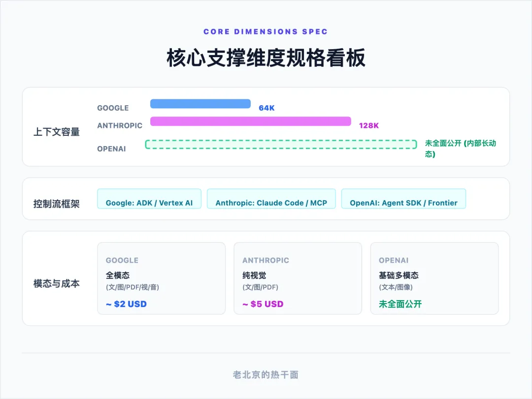Click the OPENAI label in context capacity row
This screenshot has width=532, height=399.
point(111,149)
